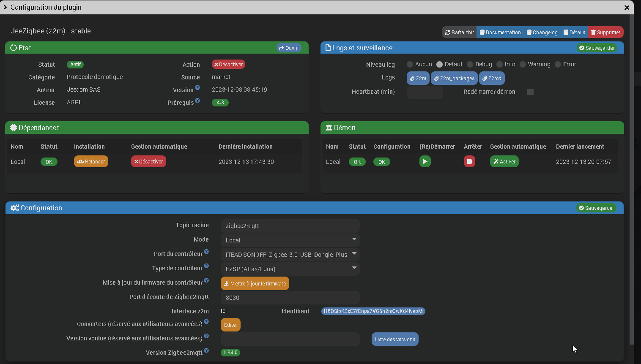Click the Dernière installation date 2023-12-13 17:43:30
This screenshot has width=641, height=364.
(x=246, y=162)
